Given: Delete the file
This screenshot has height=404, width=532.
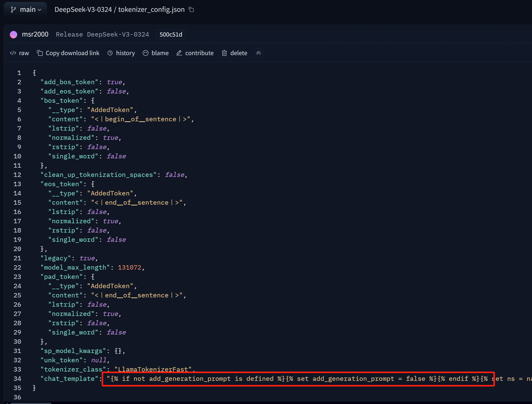Looking at the screenshot, I should click(x=234, y=53).
